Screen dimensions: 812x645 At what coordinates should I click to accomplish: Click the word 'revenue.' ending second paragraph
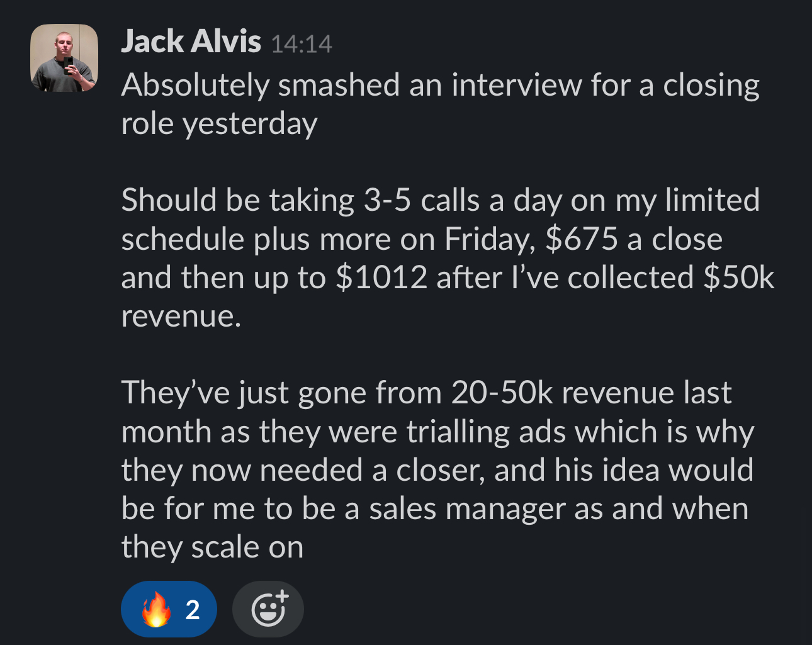pos(181,317)
